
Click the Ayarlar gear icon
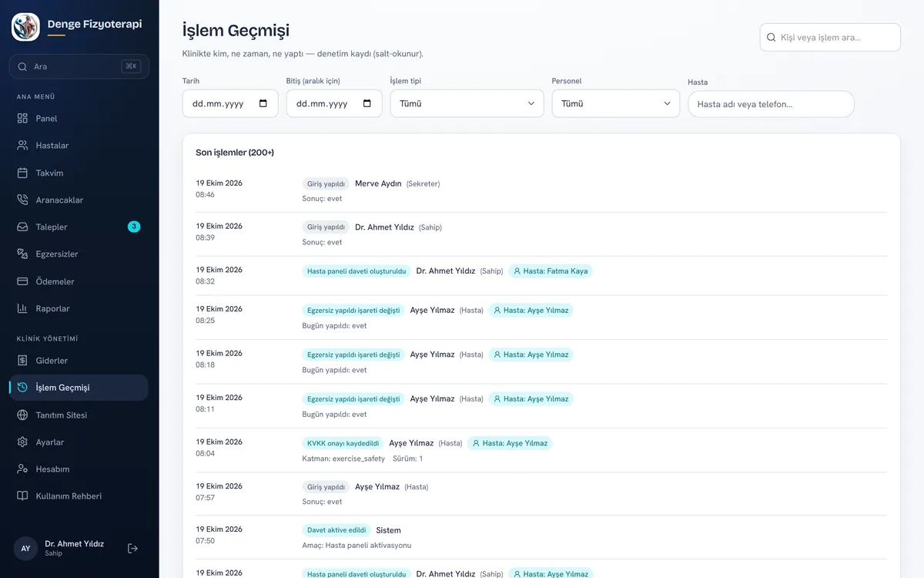point(22,442)
